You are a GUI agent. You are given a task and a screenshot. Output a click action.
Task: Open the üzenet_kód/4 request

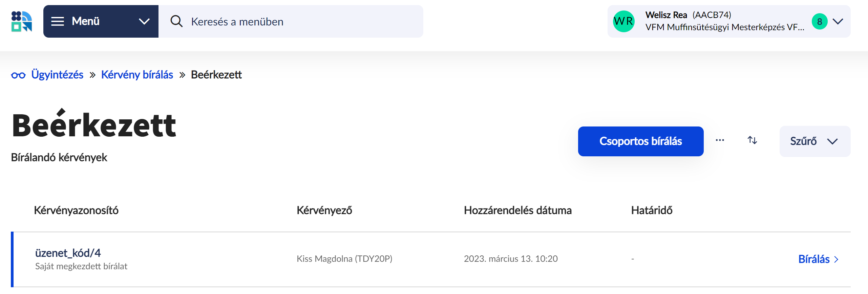click(x=68, y=252)
